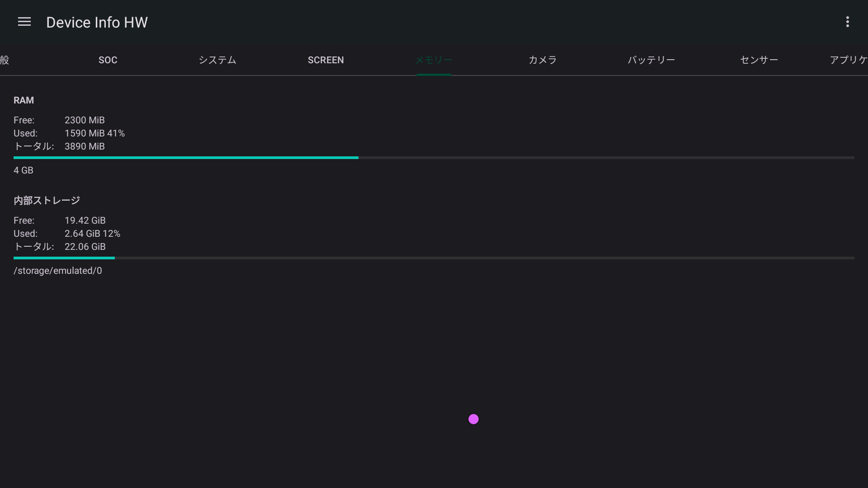The width and height of the screenshot is (868, 488).
Task: Switch to the SOC tab
Action: (x=108, y=60)
